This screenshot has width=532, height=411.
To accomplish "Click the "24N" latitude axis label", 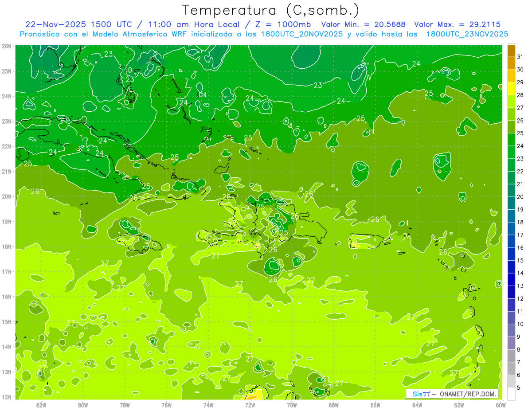I will click(7, 96).
